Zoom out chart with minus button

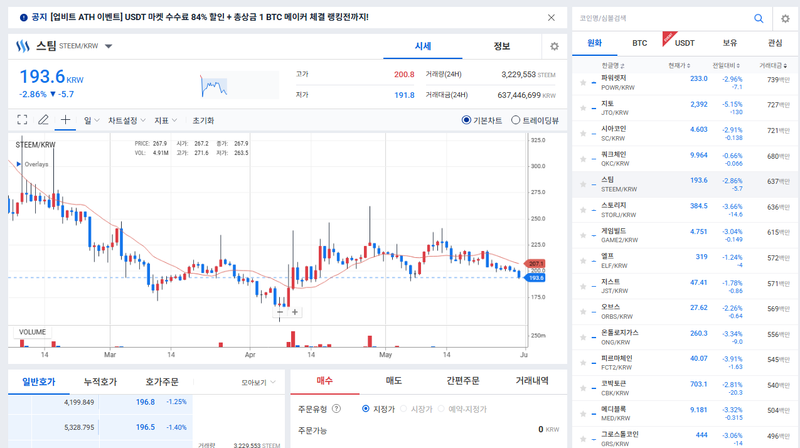(280, 312)
